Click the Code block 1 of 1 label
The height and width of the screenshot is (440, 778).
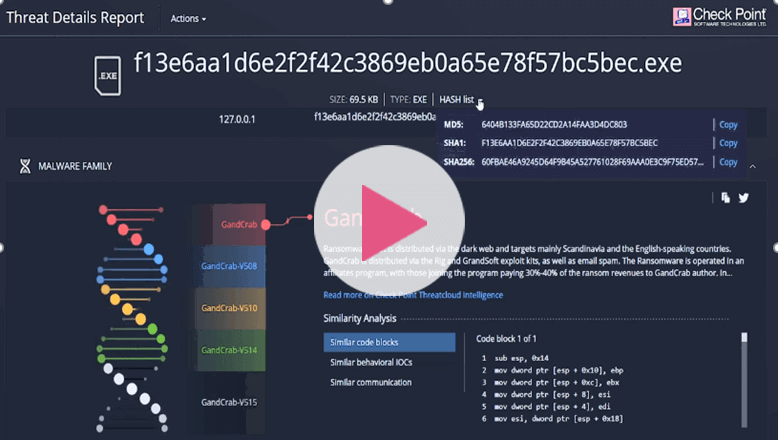pos(506,339)
